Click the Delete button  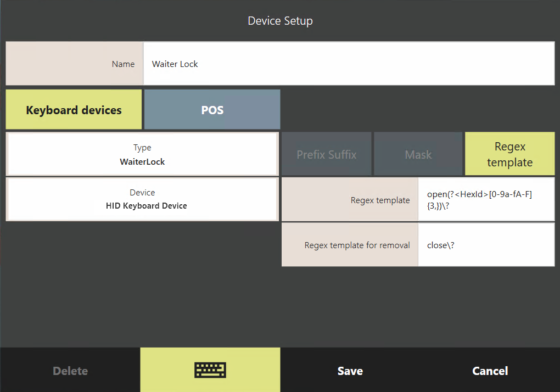coord(70,371)
